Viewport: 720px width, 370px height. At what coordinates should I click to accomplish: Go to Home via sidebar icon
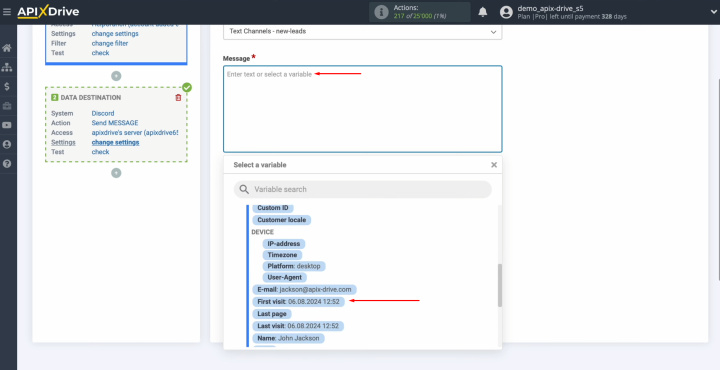click(7, 48)
